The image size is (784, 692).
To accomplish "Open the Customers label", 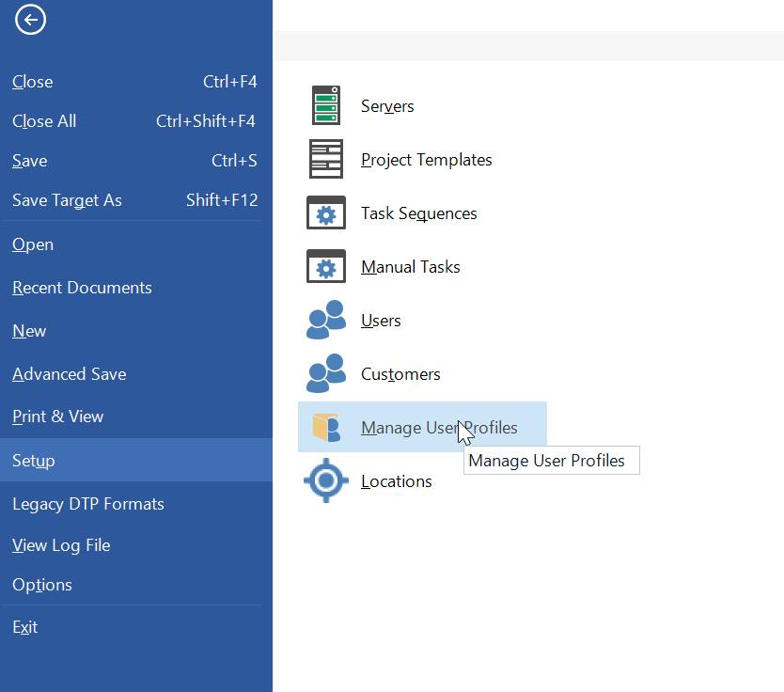I will click(x=400, y=374).
